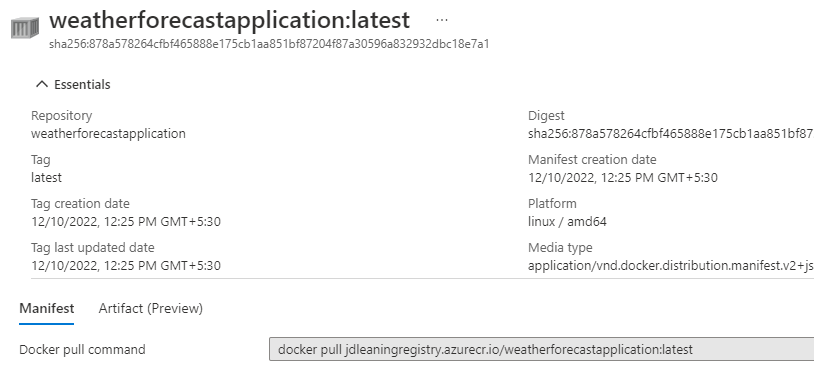Click the Tag last updated date value
814x376 pixels.
126,266
